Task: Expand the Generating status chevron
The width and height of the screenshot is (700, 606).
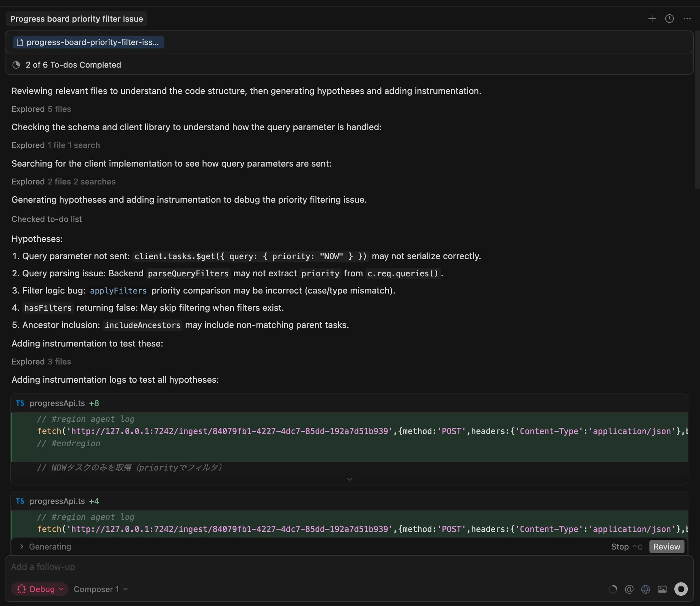Action: (22, 546)
